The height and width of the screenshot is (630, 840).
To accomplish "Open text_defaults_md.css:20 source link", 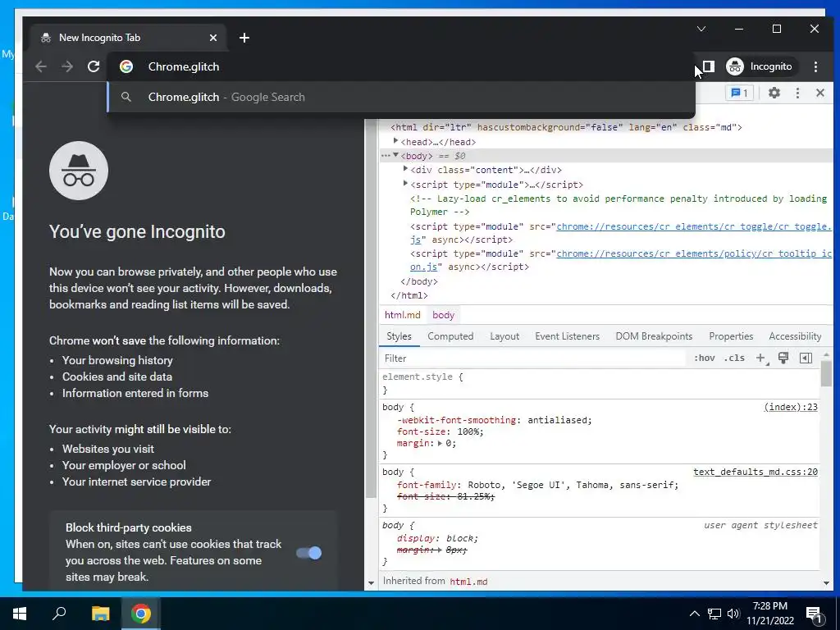I will pyautogui.click(x=756, y=472).
